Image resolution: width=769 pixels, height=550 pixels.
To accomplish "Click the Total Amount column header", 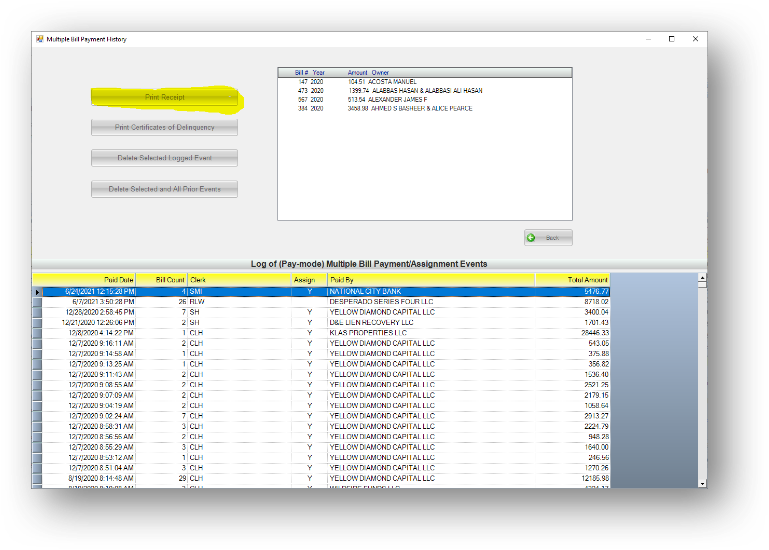I will pos(572,279).
